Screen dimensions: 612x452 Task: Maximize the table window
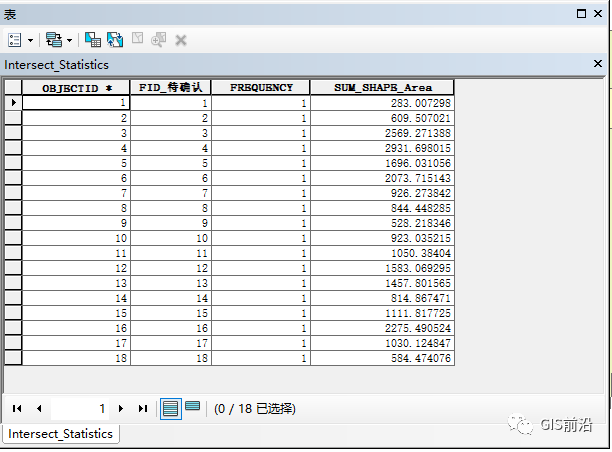(581, 14)
